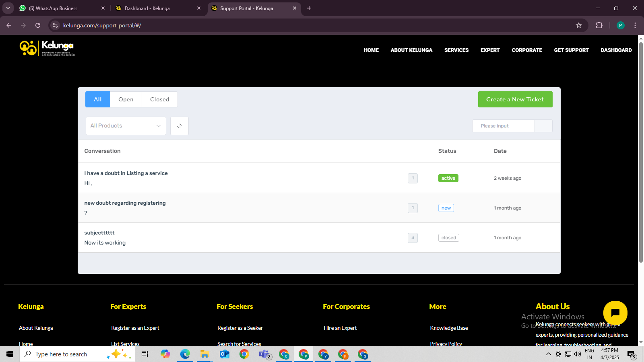
Task: Open CORPORATE menu item
Action: (527, 50)
